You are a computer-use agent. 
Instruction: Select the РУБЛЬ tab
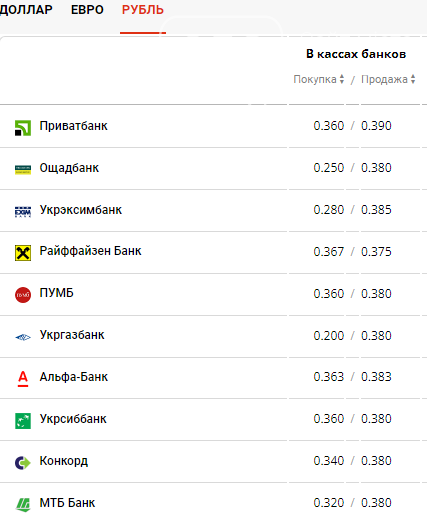coord(143,10)
